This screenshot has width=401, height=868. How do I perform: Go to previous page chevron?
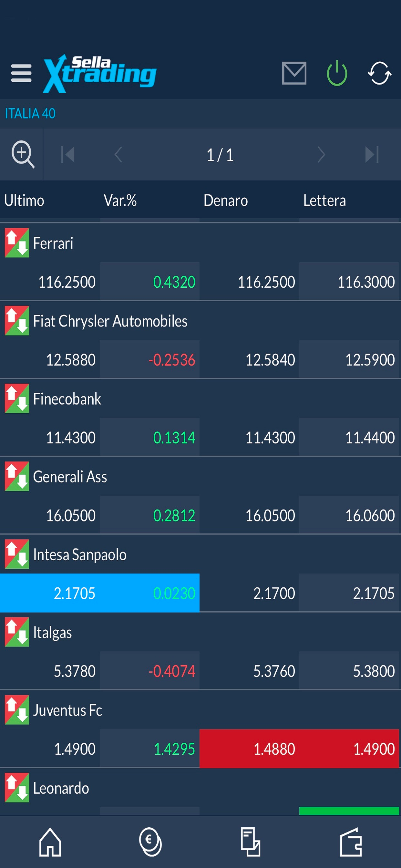[118, 155]
